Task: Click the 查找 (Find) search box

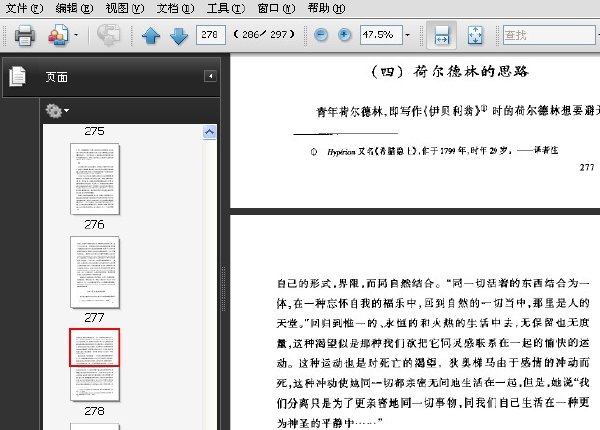Action: pos(549,35)
